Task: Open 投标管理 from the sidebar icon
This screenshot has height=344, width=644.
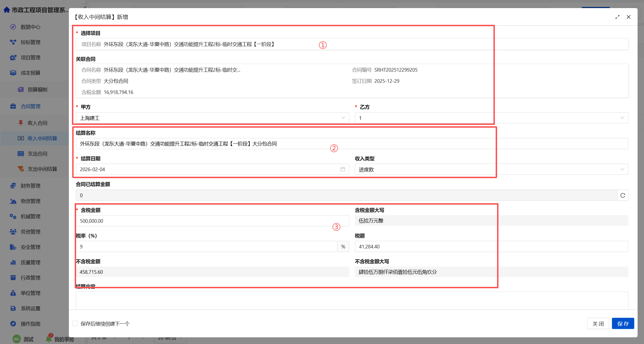Action: point(13,42)
